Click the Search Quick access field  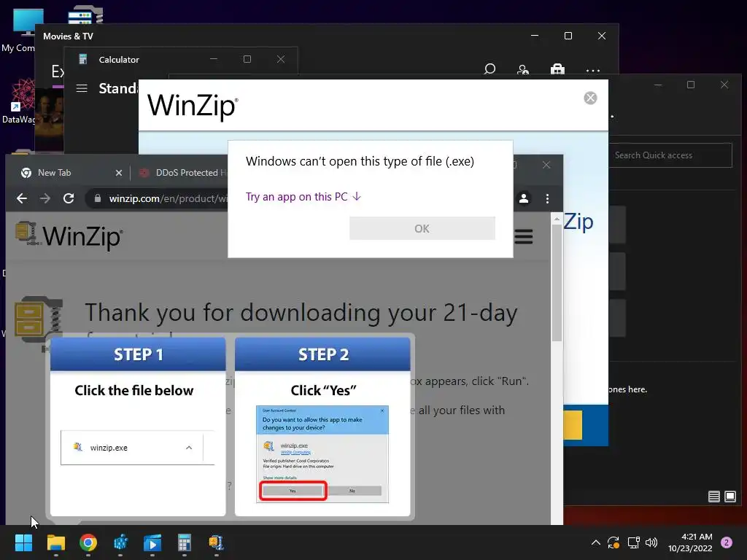pyautogui.click(x=670, y=155)
